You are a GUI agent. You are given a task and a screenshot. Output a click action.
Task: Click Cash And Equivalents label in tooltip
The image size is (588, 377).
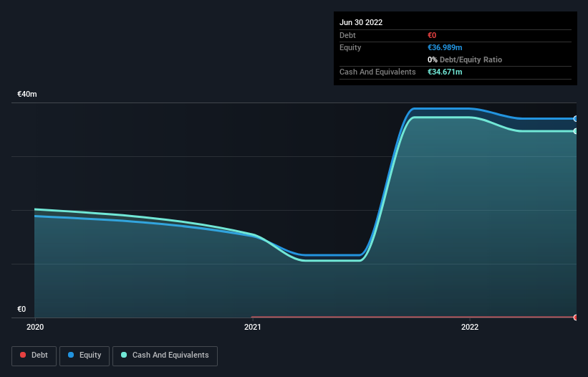click(377, 72)
